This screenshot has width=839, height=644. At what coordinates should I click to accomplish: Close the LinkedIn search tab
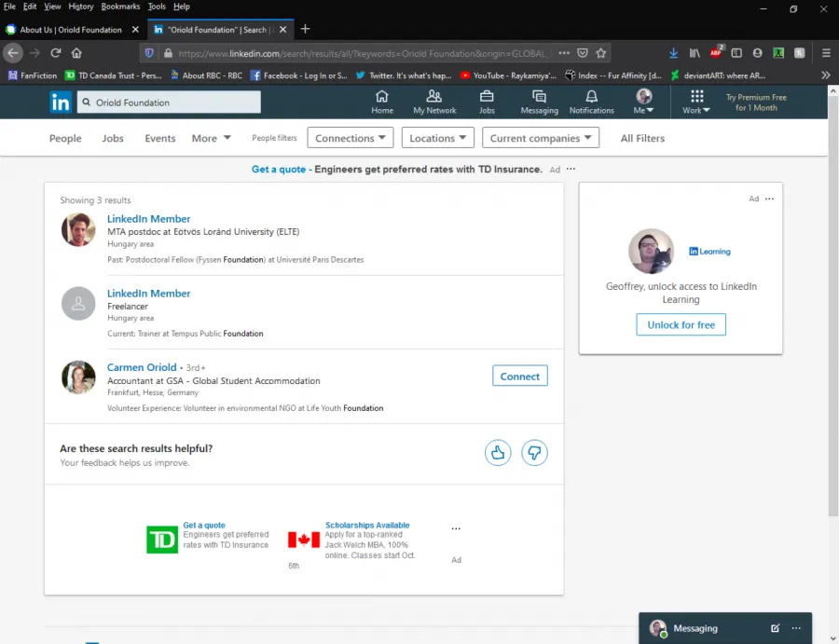(x=283, y=30)
